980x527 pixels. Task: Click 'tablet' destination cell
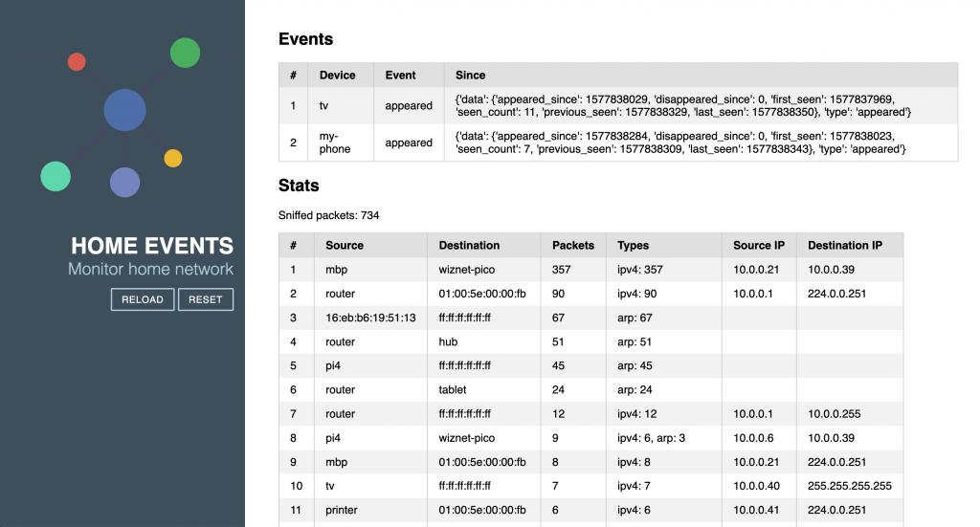tap(453, 389)
